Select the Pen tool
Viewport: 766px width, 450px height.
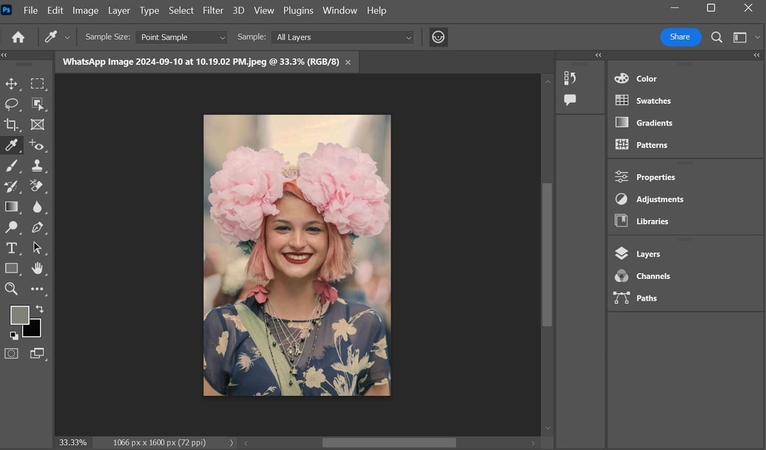point(37,227)
